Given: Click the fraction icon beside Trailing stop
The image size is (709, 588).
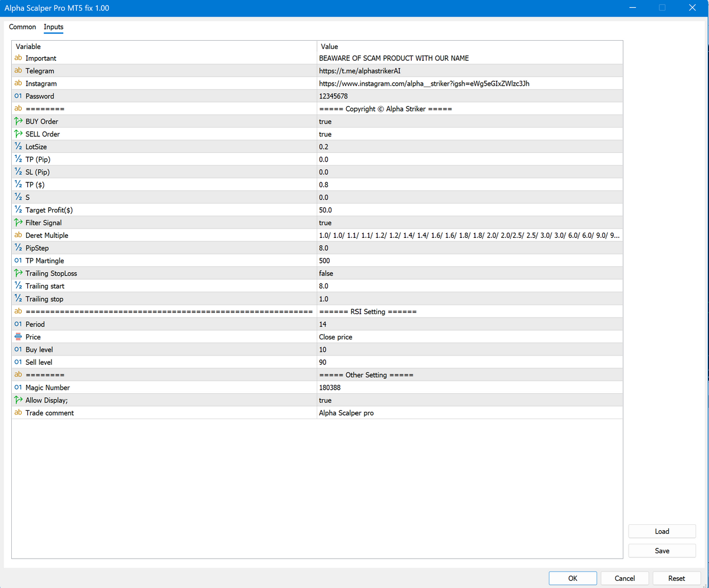Looking at the screenshot, I should point(18,299).
